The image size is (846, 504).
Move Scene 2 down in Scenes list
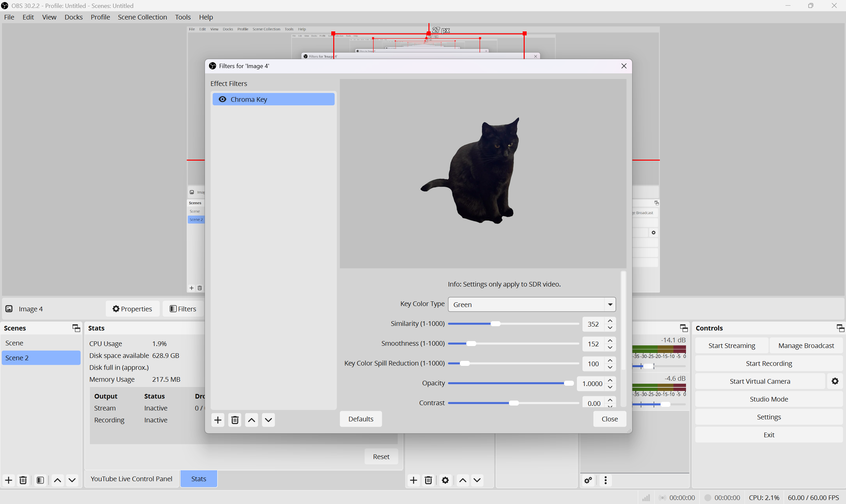point(72,480)
